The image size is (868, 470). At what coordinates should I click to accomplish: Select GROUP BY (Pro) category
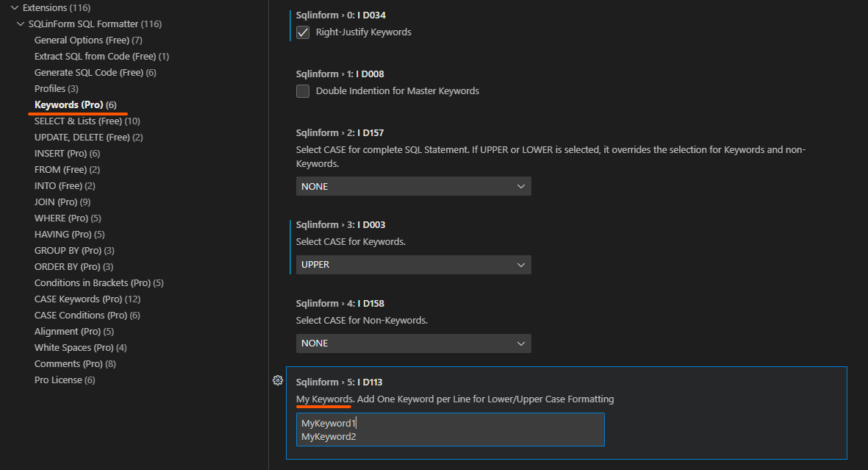click(x=74, y=251)
